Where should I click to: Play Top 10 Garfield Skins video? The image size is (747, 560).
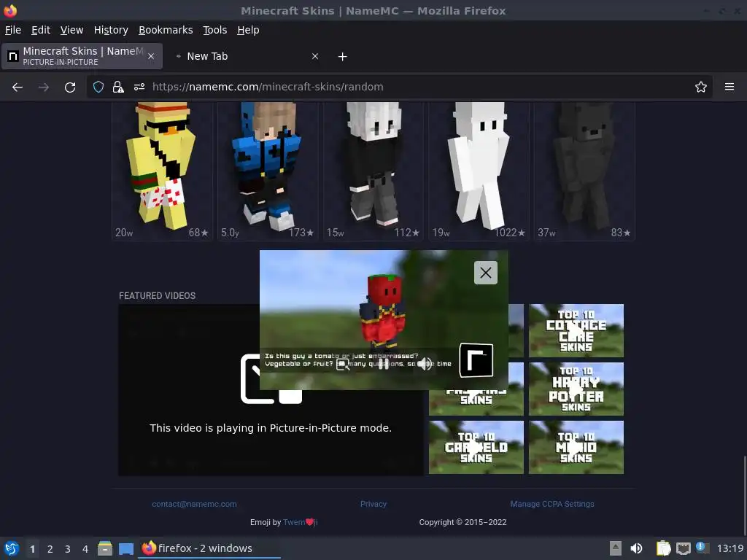pos(476,447)
